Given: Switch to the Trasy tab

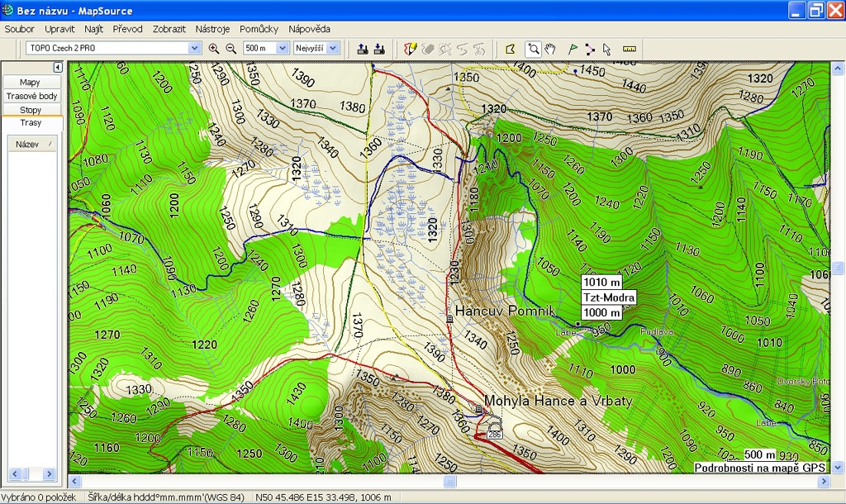Looking at the screenshot, I should tap(31, 122).
